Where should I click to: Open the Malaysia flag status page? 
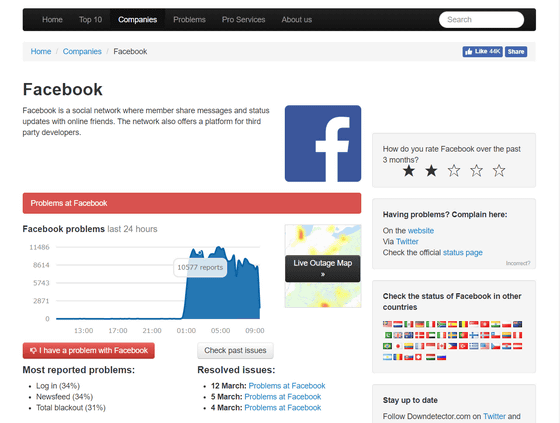pyautogui.click(x=388, y=324)
